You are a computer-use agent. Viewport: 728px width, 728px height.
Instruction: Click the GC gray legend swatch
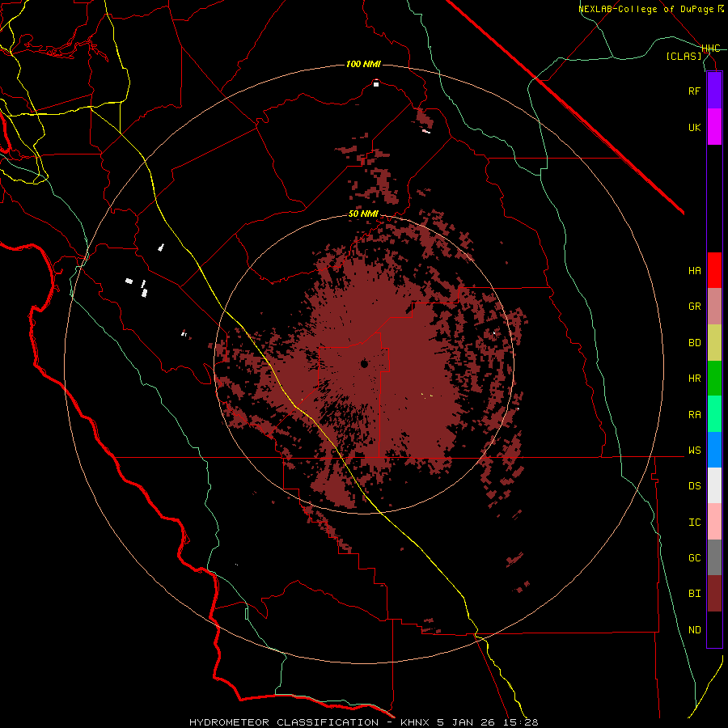714,557
